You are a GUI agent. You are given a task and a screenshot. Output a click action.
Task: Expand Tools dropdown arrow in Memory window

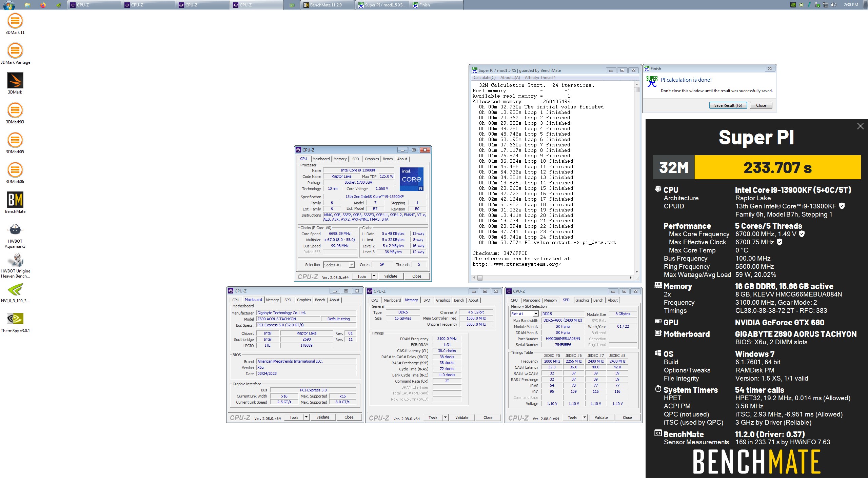(x=445, y=418)
